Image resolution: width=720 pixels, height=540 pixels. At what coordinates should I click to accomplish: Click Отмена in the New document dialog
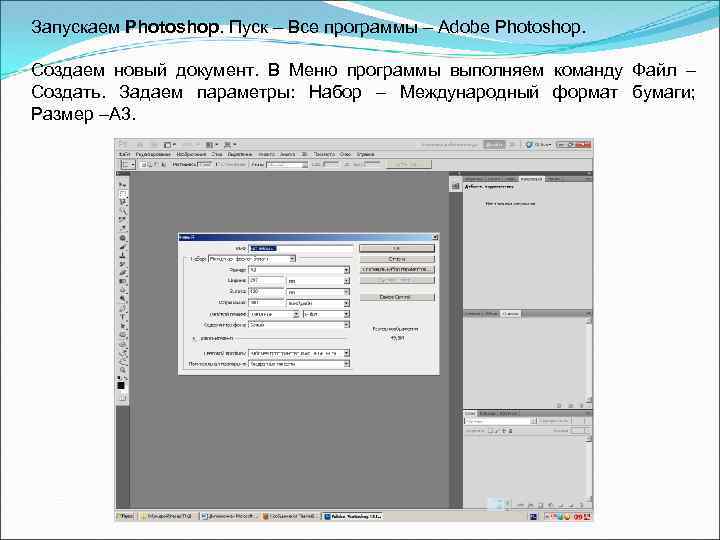point(397,259)
